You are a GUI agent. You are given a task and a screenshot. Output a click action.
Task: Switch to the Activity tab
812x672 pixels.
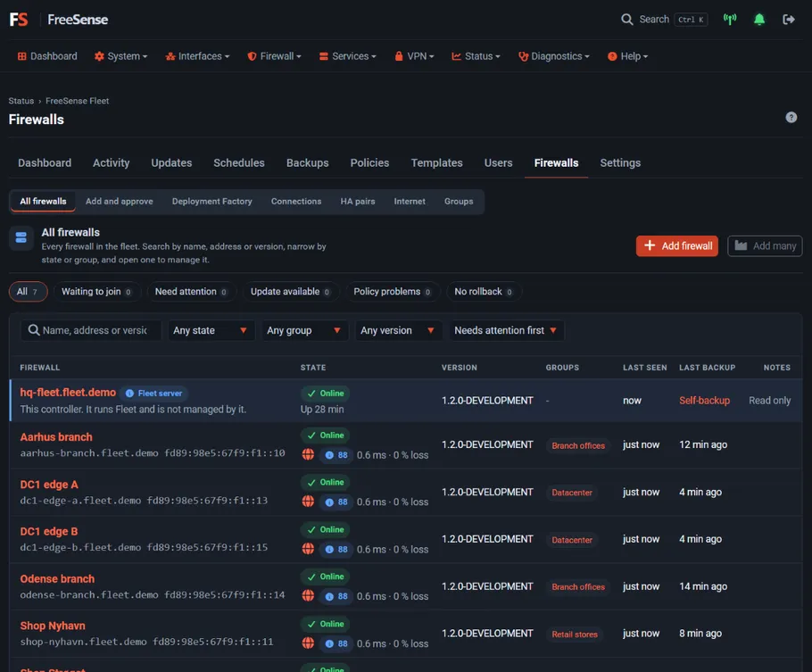click(x=112, y=162)
